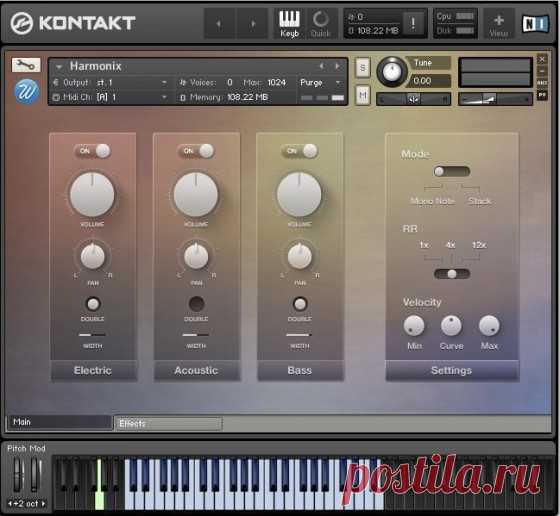Open the Harmonix instrument dropdown arrow

tap(59, 66)
